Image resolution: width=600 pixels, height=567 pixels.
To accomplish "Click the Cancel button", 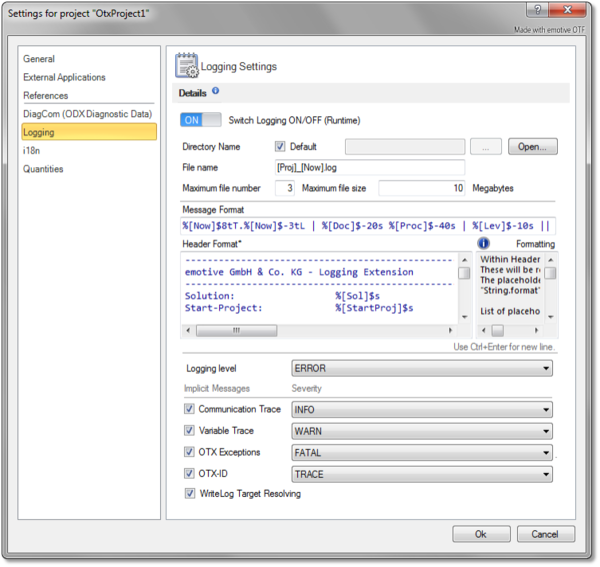I will point(545,534).
